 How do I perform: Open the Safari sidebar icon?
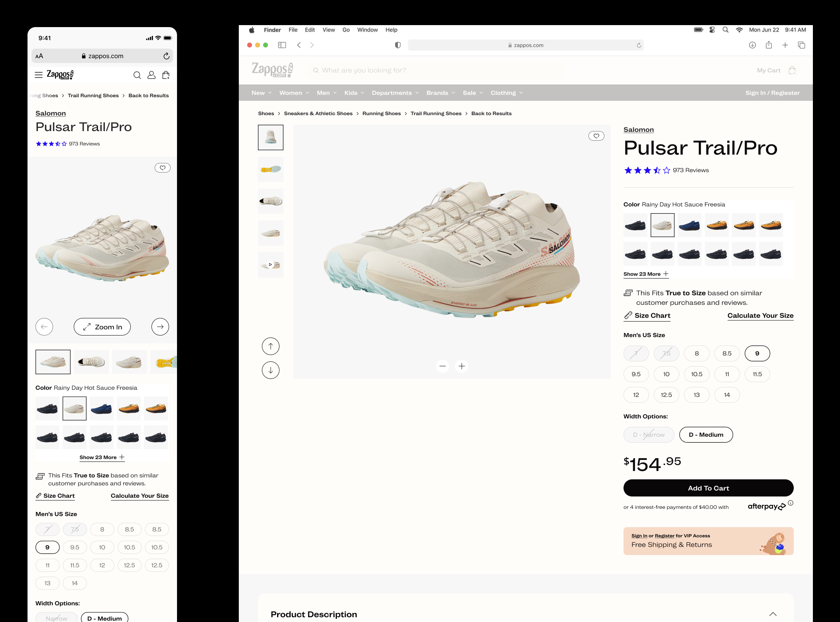pyautogui.click(x=282, y=45)
